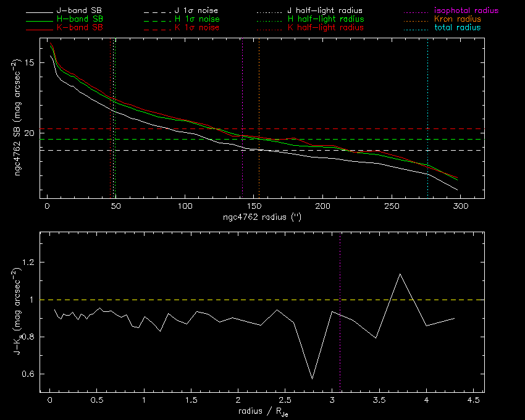The height and width of the screenshot is (420, 525).
Task: Click the lower plot y-tick label '1.2'
Action: coord(28,262)
